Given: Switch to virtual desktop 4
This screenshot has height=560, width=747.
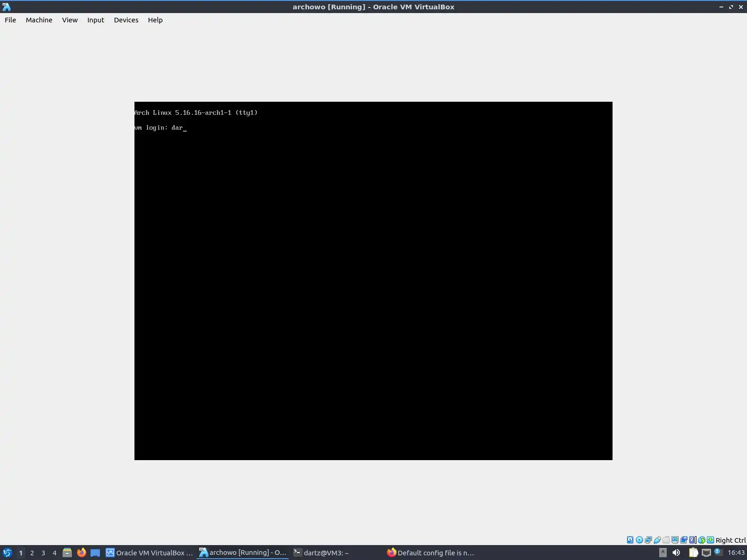Looking at the screenshot, I should [x=54, y=553].
